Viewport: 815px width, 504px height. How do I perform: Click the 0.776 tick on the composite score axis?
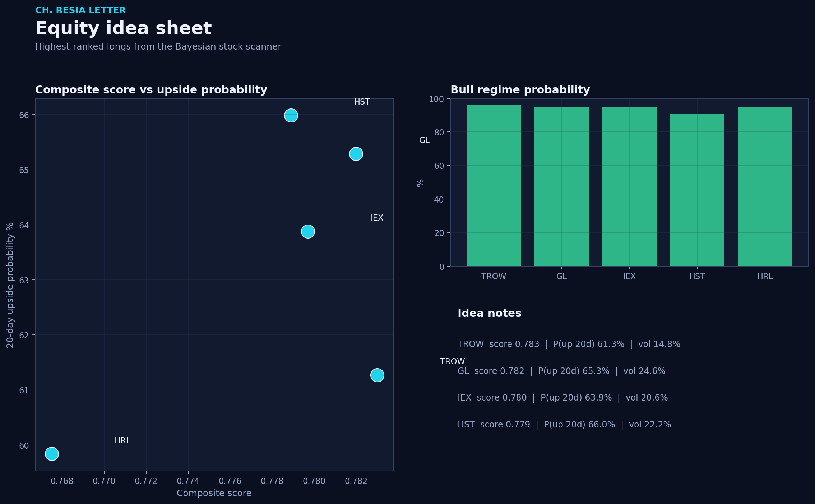point(230,481)
